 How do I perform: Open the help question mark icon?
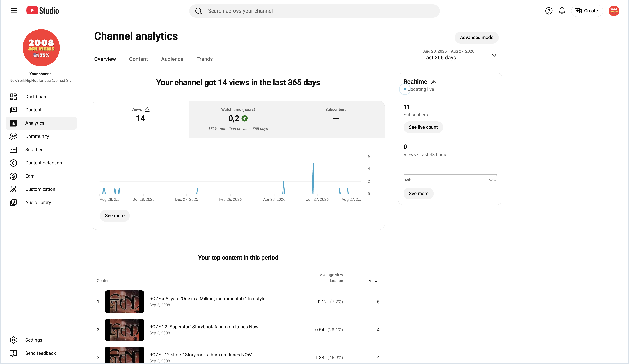[549, 11]
